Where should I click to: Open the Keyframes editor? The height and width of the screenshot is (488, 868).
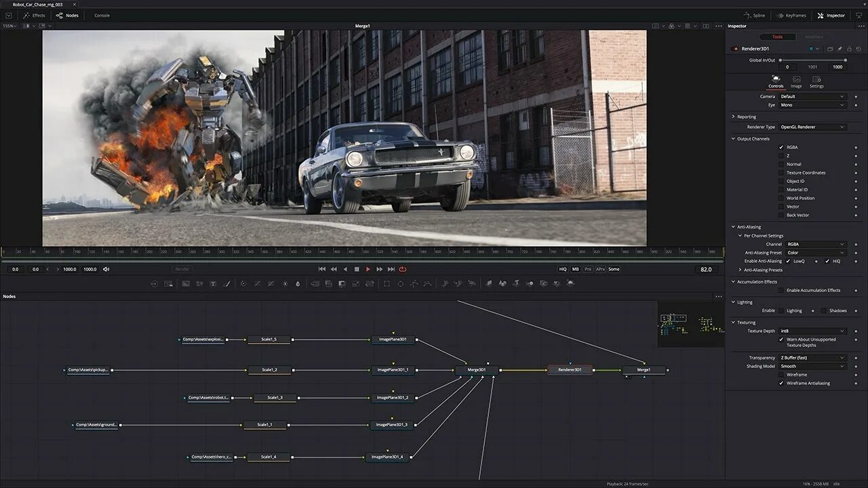(x=791, y=15)
